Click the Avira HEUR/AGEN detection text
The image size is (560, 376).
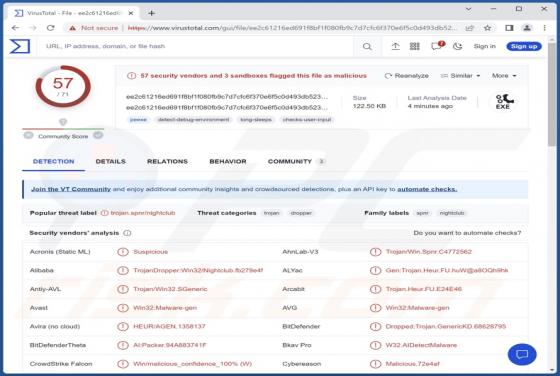pyautogui.click(x=169, y=326)
